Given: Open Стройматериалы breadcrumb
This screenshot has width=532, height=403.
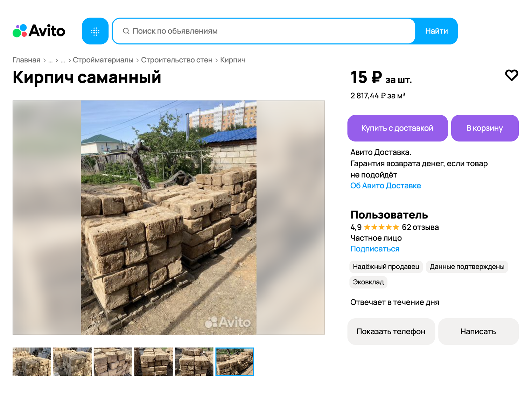Looking at the screenshot, I should 103,60.
